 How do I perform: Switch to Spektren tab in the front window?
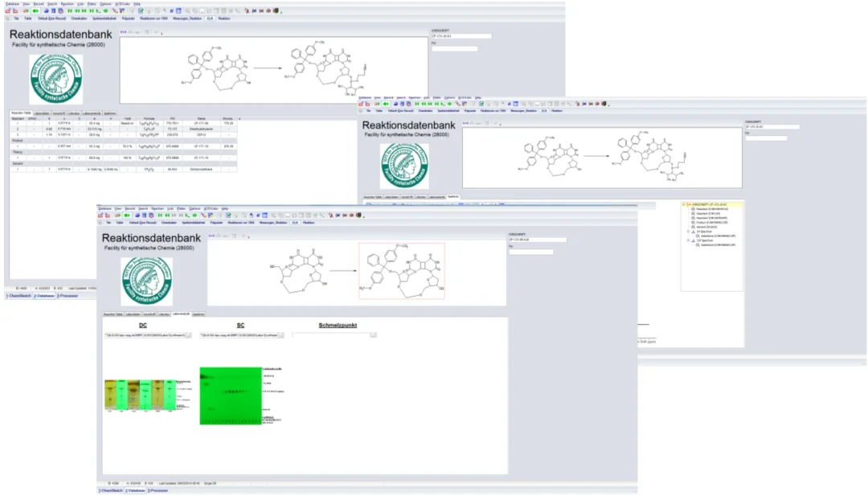199,314
